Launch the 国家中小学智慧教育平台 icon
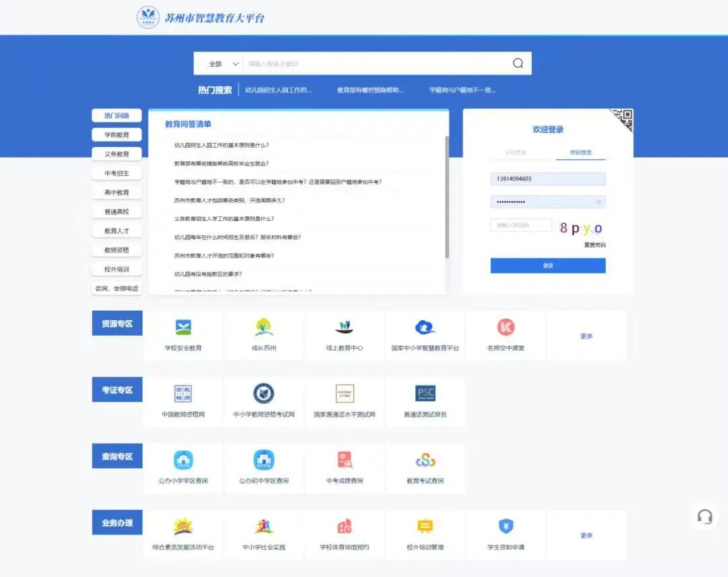This screenshot has height=577, width=728. pyautogui.click(x=425, y=328)
